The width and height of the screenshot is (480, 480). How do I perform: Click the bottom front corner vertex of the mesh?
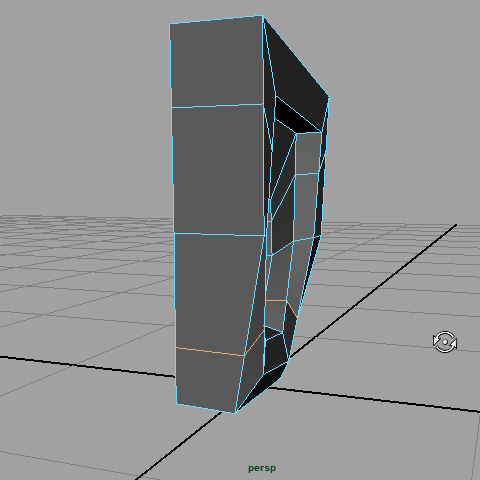pos(235,413)
